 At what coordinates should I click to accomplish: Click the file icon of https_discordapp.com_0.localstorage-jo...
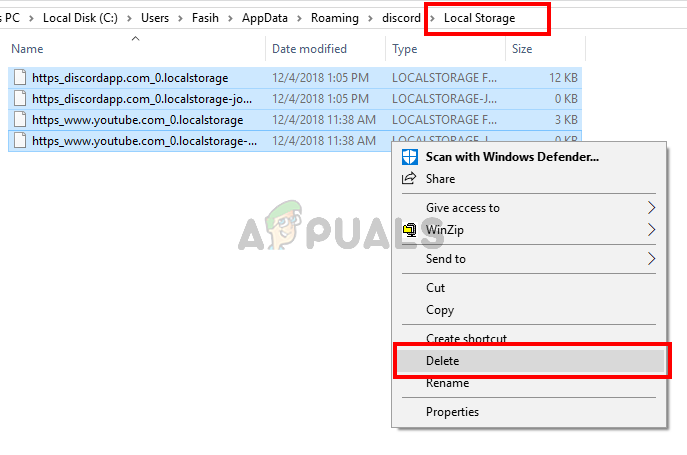coord(20,99)
